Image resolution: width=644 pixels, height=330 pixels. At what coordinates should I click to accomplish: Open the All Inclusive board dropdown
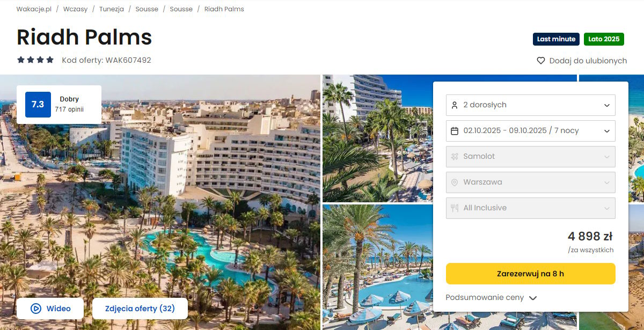coord(531,208)
